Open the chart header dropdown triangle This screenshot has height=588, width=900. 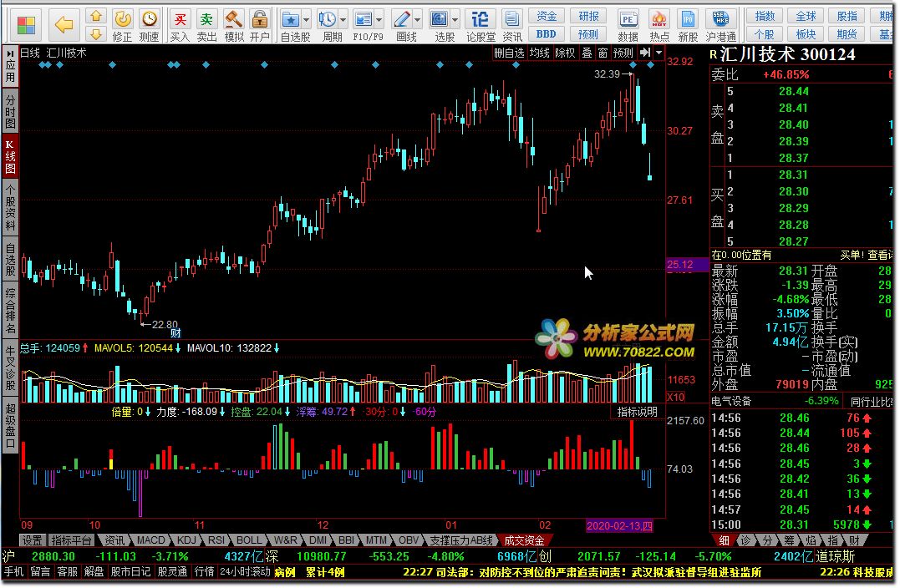coord(659,53)
